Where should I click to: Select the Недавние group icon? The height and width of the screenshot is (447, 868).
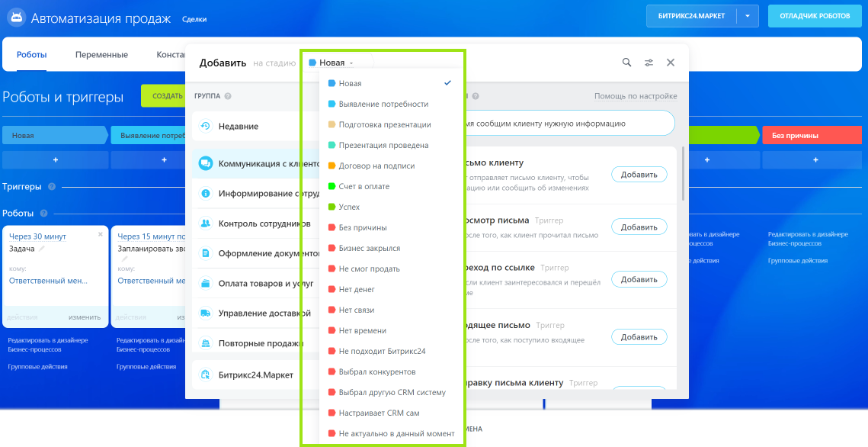coord(205,127)
